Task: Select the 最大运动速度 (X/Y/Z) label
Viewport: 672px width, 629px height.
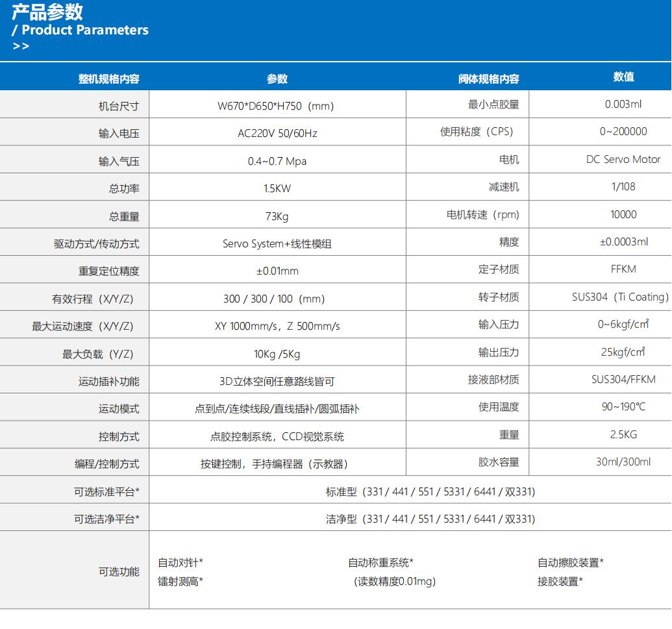Action: [x=82, y=326]
